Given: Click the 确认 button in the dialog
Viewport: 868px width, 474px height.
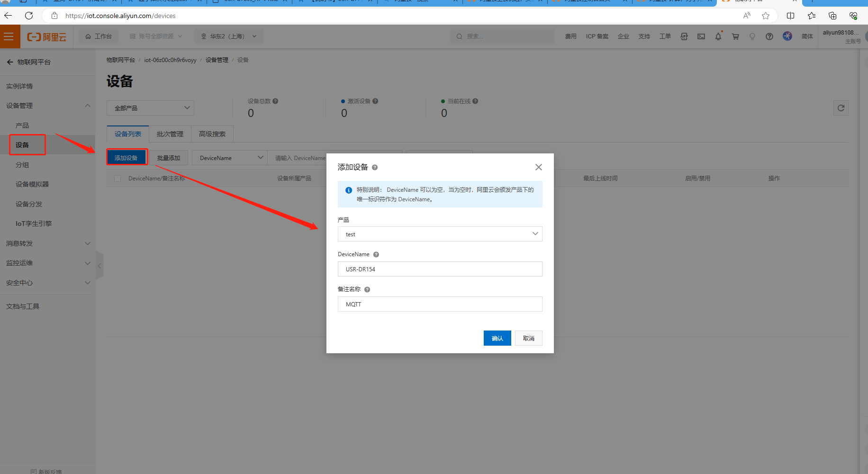Looking at the screenshot, I should pyautogui.click(x=497, y=338).
